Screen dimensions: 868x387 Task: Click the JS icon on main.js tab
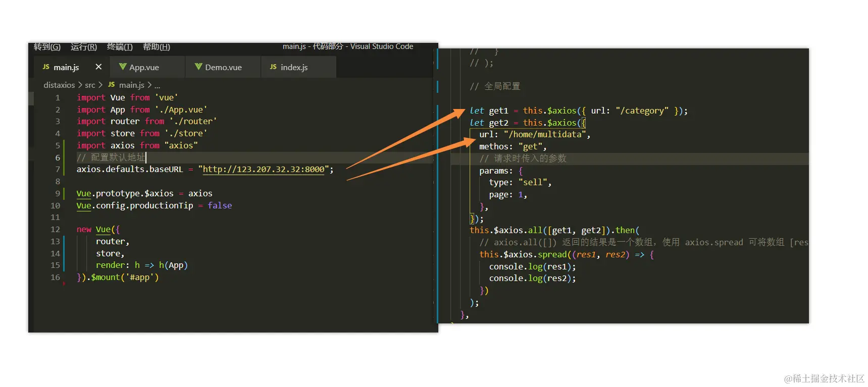46,67
